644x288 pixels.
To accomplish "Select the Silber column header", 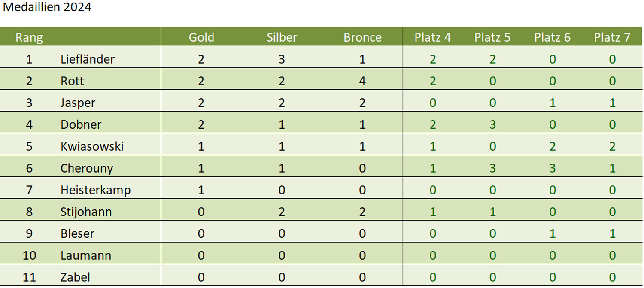I will click(x=282, y=37).
